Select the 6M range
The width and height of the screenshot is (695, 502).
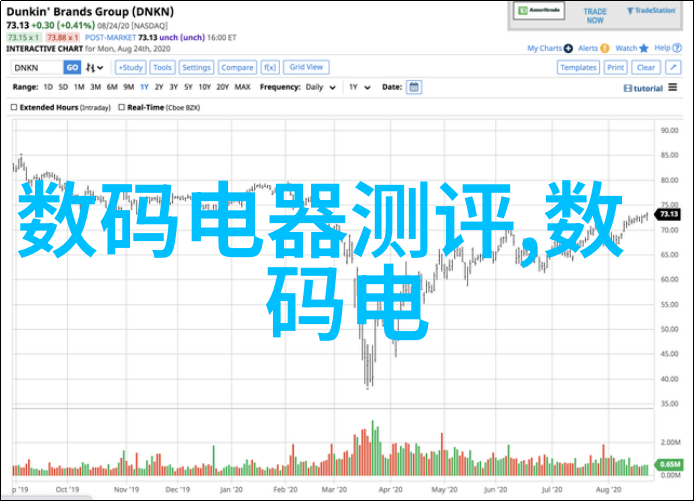coord(112,87)
